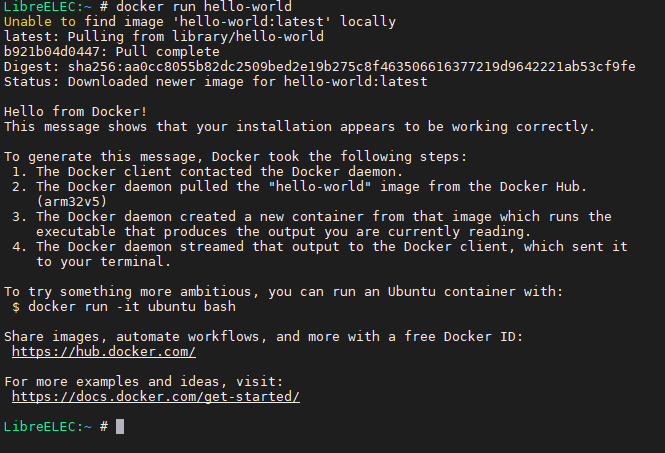Click step 4 about streamed output
This screenshot has width=665, height=453.
pos(320,254)
